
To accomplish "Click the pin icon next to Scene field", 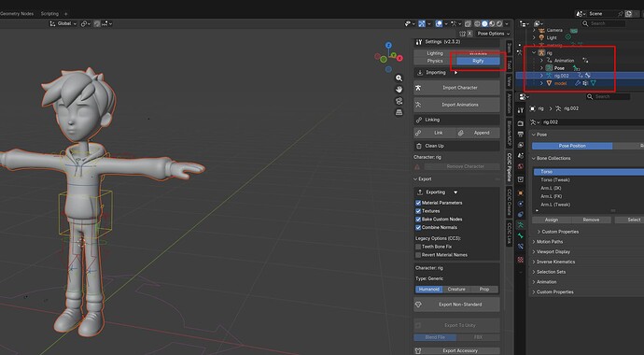I will 620,14.
